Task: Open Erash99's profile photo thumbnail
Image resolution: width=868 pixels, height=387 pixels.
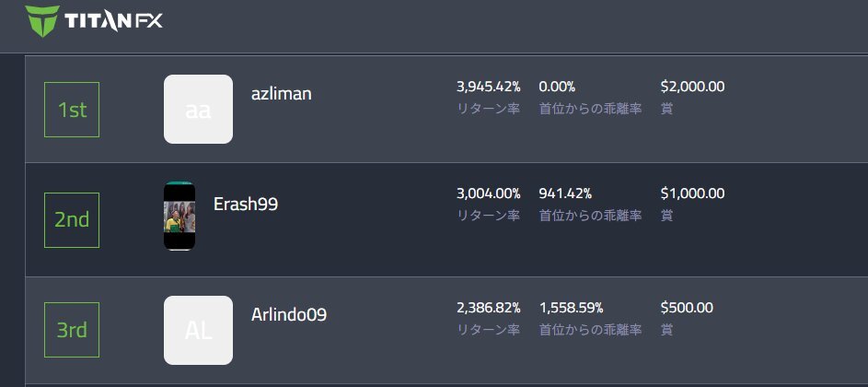Action: pos(179,216)
